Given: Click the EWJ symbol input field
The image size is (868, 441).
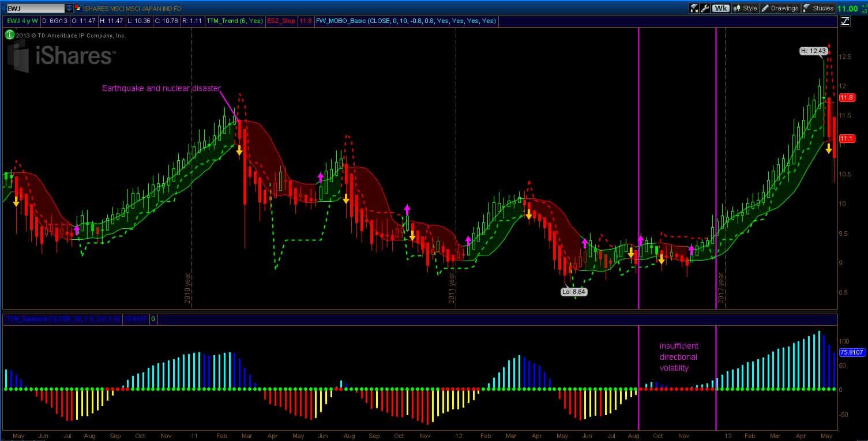Looking at the screenshot, I should pyautogui.click(x=33, y=8).
